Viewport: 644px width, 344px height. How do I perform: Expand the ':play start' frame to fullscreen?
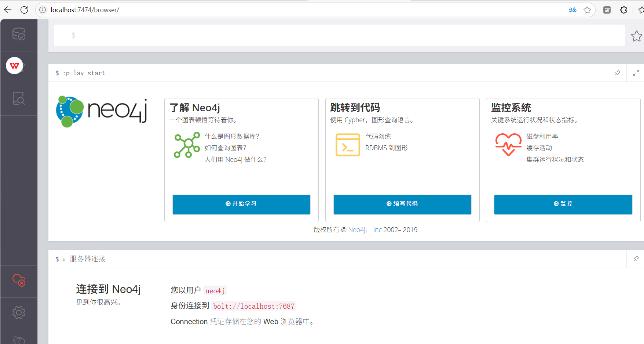click(x=636, y=73)
